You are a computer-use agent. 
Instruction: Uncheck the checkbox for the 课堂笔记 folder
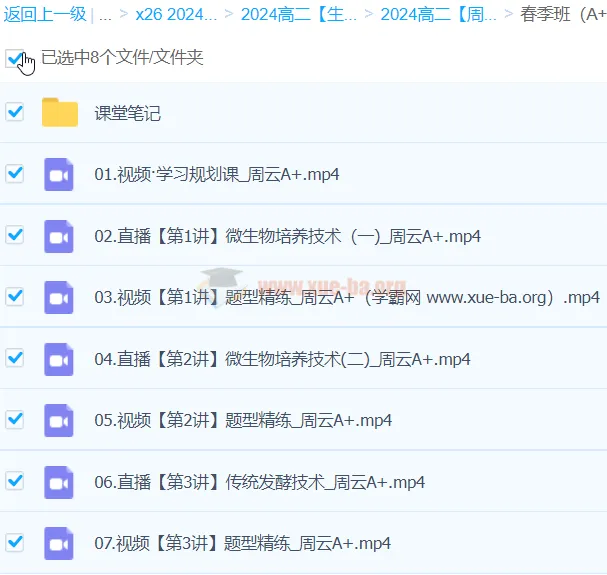[15, 112]
